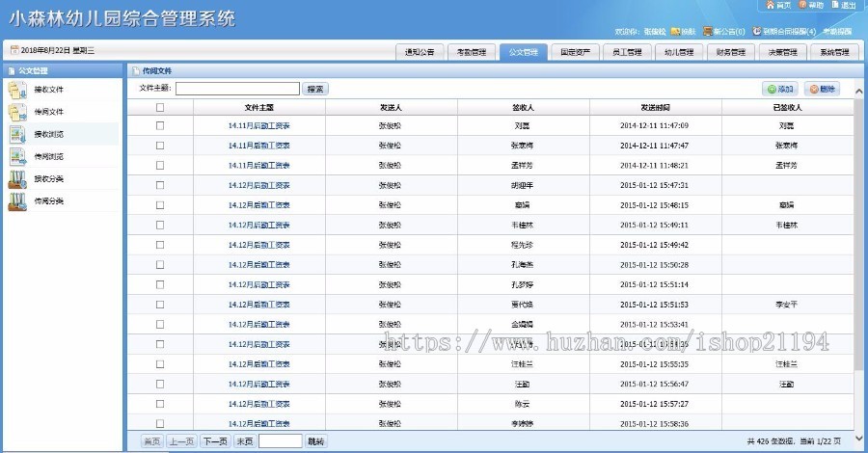Viewport: 868px width, 453px height.
Task: Click the 2015-01-12 15:57:27 time cell
Action: pos(654,404)
